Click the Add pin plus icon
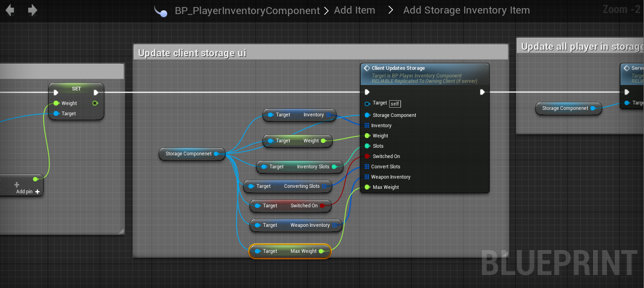This screenshot has width=644, height=288. (37, 192)
